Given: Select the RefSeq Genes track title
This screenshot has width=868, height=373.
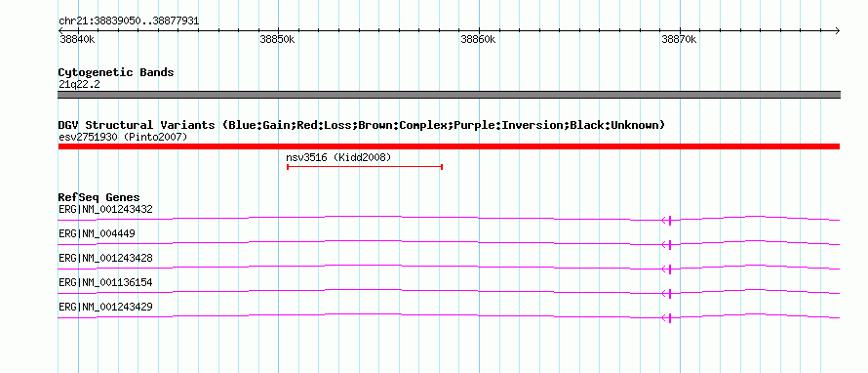Looking at the screenshot, I should (x=99, y=197).
